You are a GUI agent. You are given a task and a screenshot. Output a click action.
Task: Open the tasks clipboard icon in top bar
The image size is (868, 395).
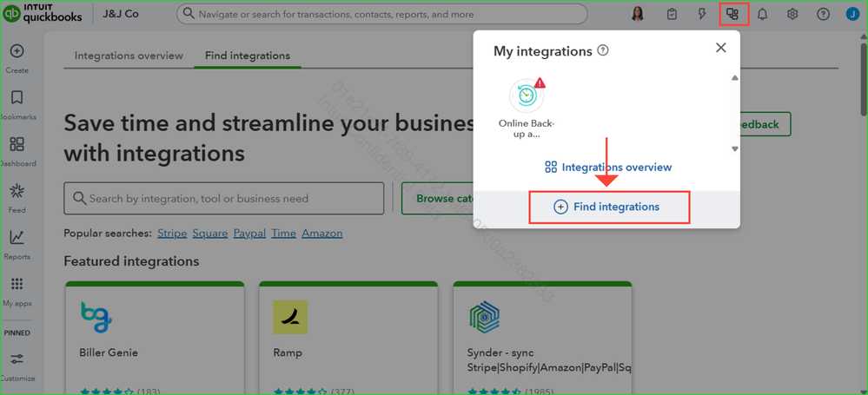(x=672, y=15)
